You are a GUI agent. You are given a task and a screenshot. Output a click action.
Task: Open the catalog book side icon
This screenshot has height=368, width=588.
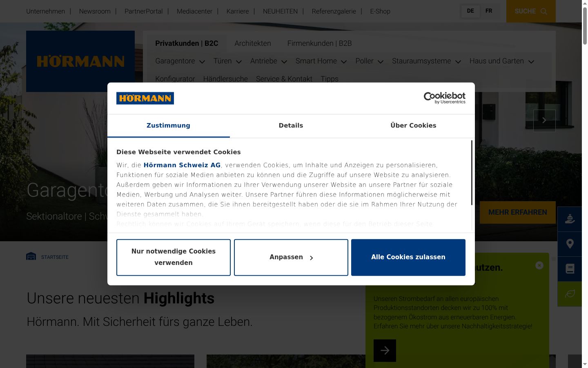(x=570, y=269)
